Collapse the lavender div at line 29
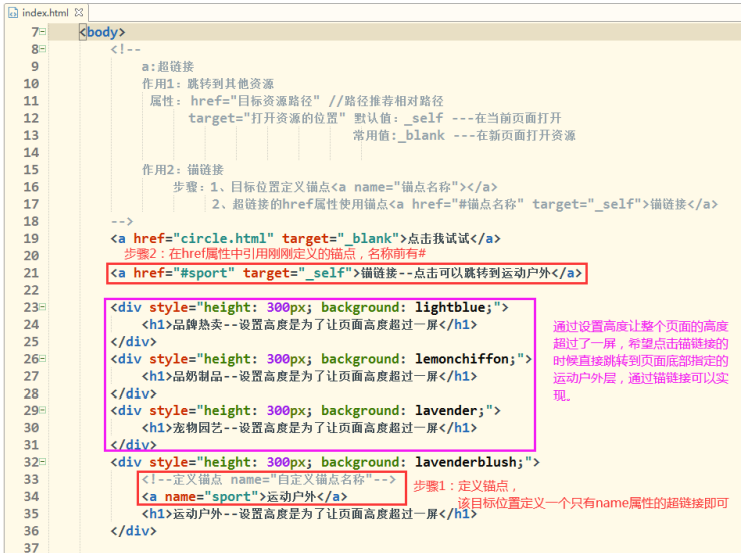This screenshot has width=742, height=553. 43,410
